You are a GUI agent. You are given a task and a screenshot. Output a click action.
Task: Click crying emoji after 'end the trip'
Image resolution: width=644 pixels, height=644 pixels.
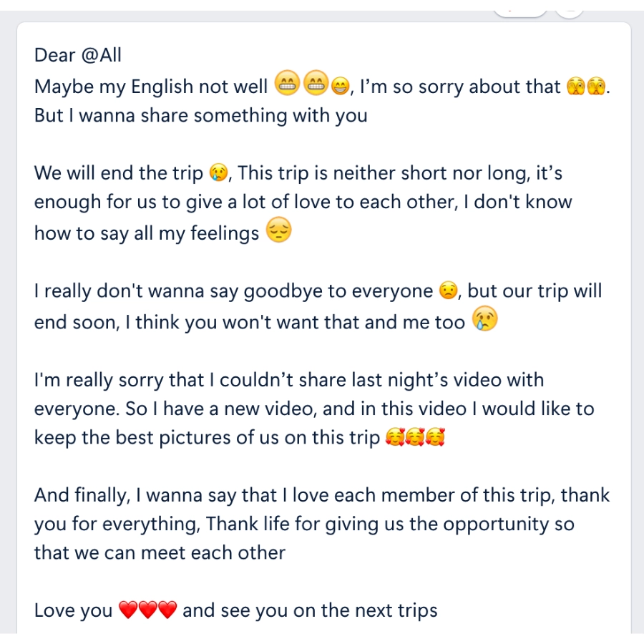pyautogui.click(x=218, y=172)
